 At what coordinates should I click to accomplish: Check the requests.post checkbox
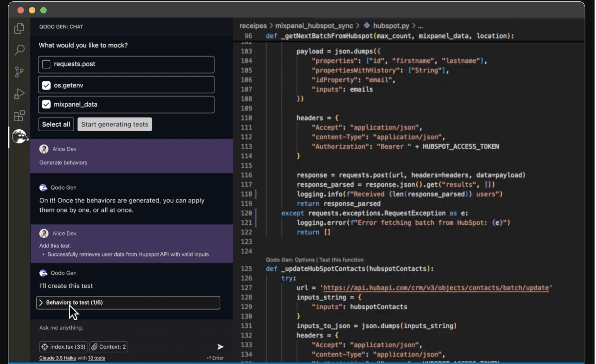coord(46,64)
